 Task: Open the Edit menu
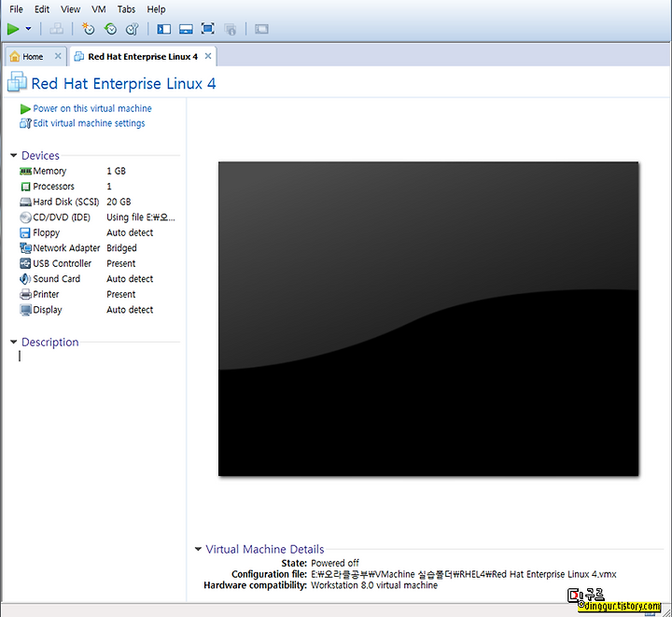coord(42,9)
